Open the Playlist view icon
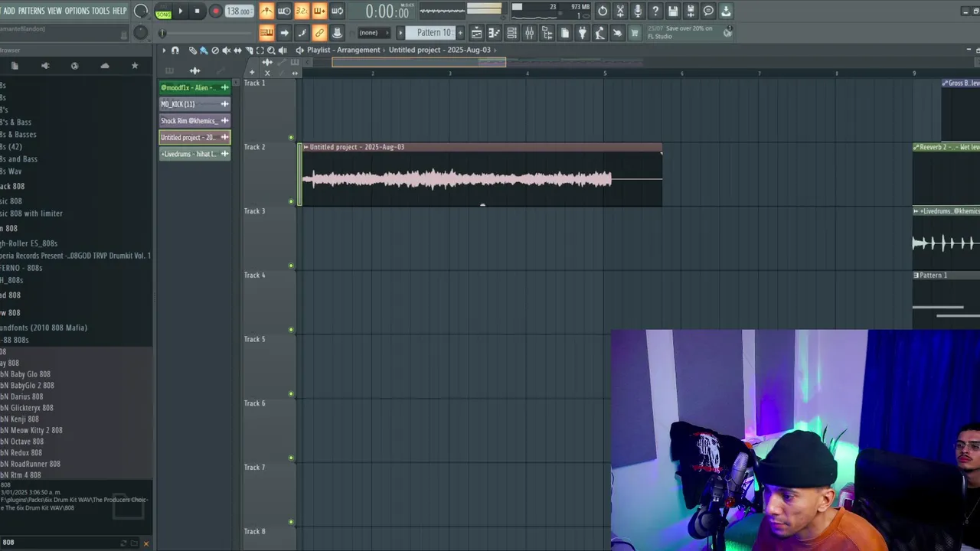 tap(476, 33)
